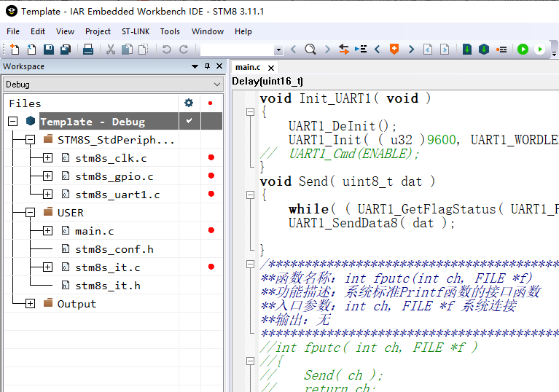Click the Save All icon
This screenshot has height=392, width=559.
[x=66, y=49]
